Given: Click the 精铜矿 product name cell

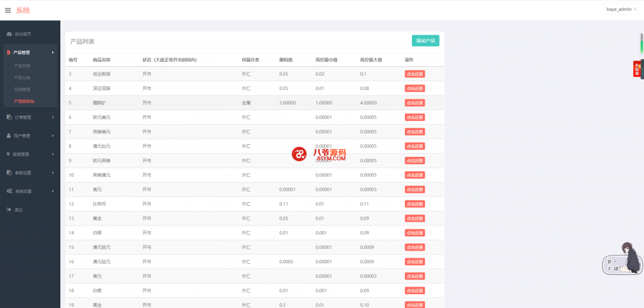Looking at the screenshot, I should point(99,103).
